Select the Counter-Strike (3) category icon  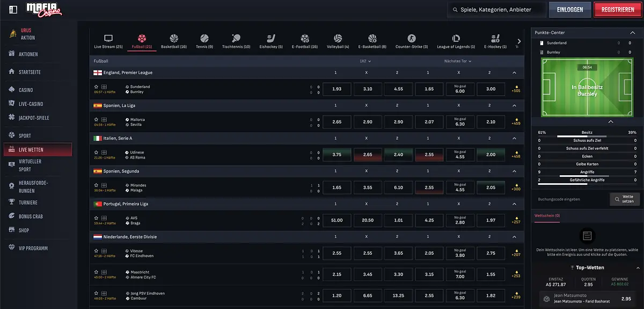pyautogui.click(x=412, y=39)
